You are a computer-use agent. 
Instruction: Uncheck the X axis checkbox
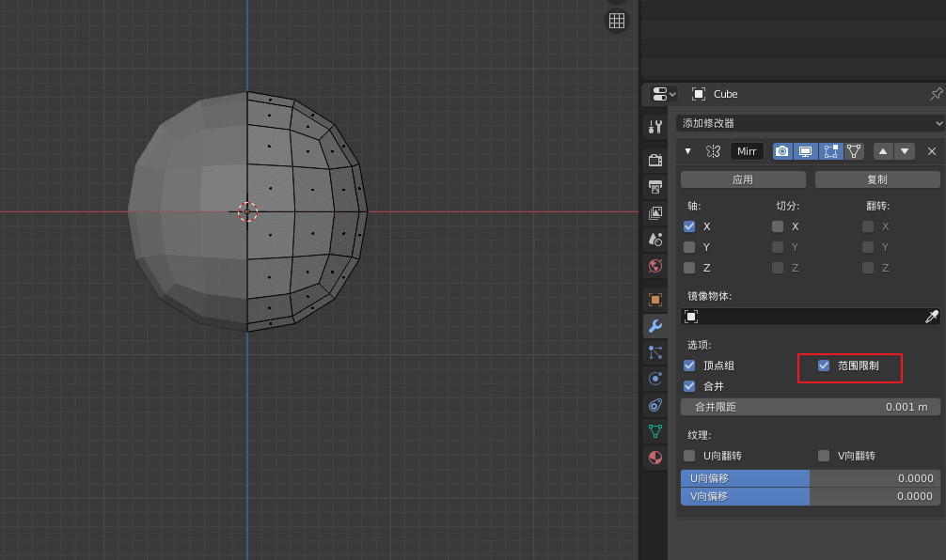[x=689, y=226]
